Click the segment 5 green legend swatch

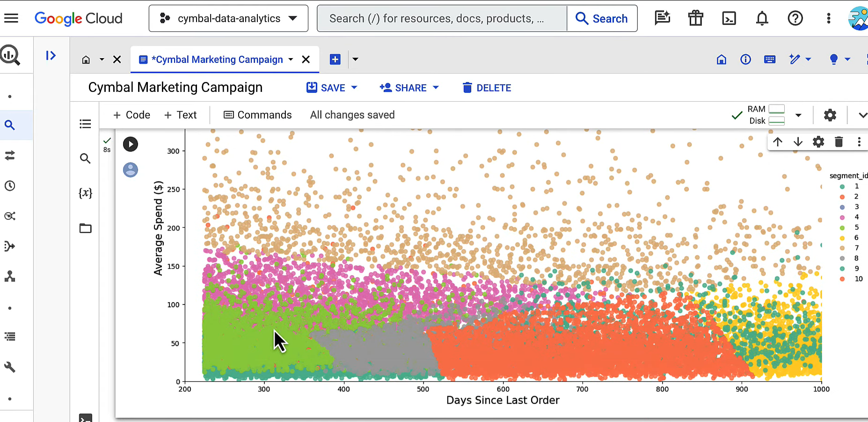click(842, 228)
